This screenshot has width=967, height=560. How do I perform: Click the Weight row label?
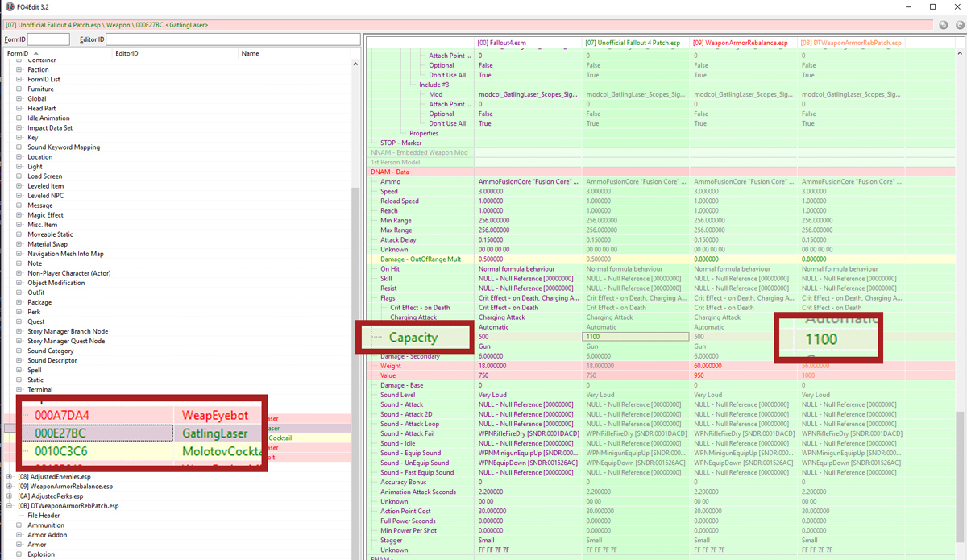click(391, 366)
